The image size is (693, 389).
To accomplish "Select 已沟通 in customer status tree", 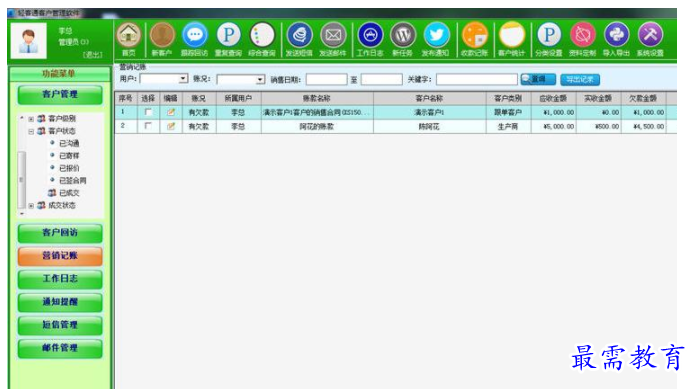I will click(x=69, y=143).
